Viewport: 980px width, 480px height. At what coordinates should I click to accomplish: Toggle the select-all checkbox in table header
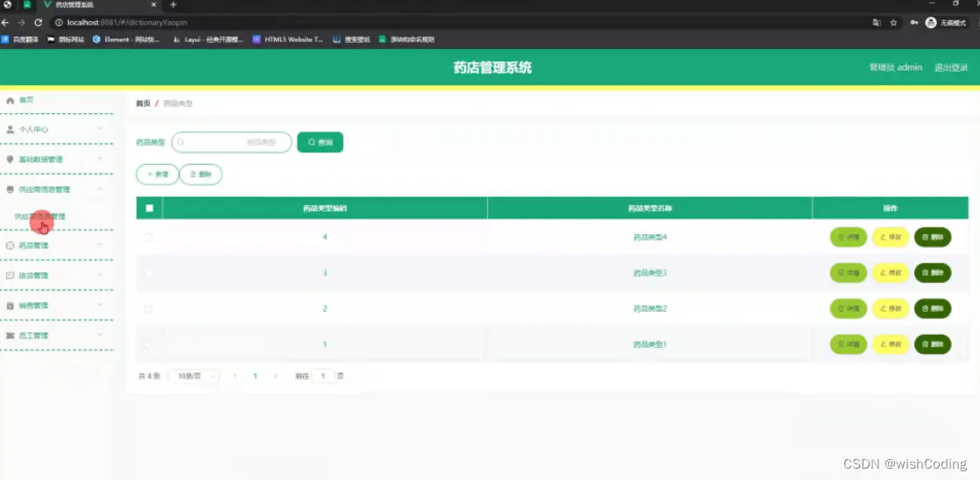pos(150,208)
